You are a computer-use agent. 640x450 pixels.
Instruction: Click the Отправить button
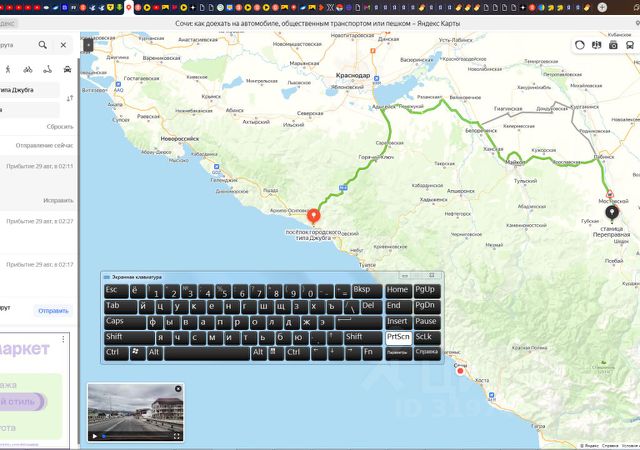53,311
